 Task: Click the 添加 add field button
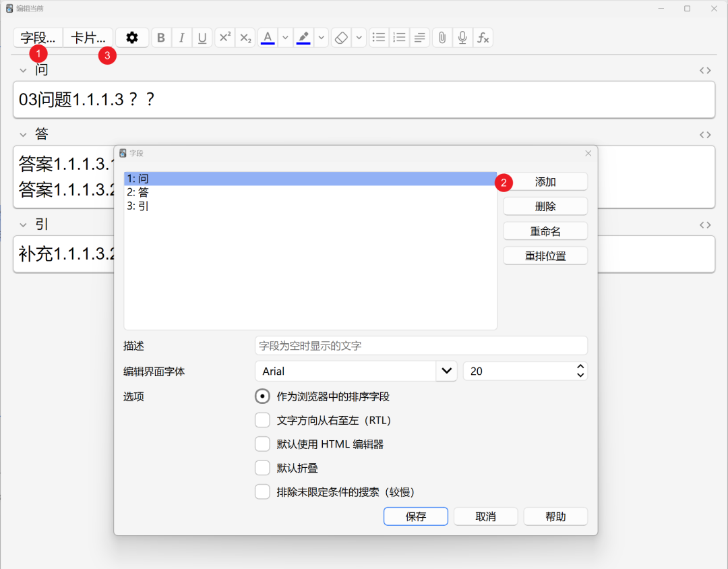tap(545, 182)
